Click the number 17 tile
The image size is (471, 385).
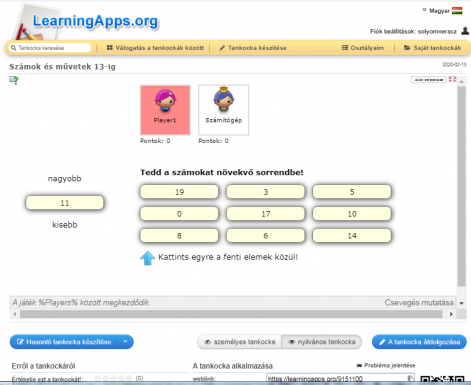tap(266, 214)
